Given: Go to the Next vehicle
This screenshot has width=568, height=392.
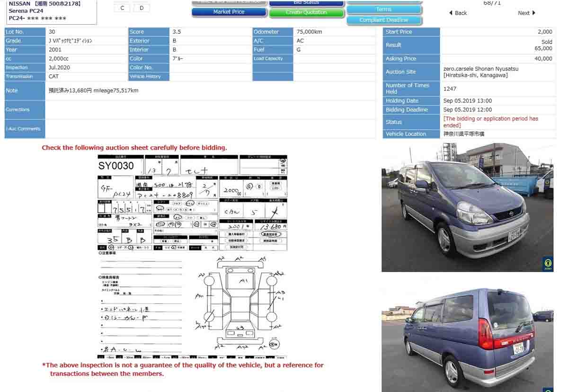Looking at the screenshot, I should (x=526, y=13).
